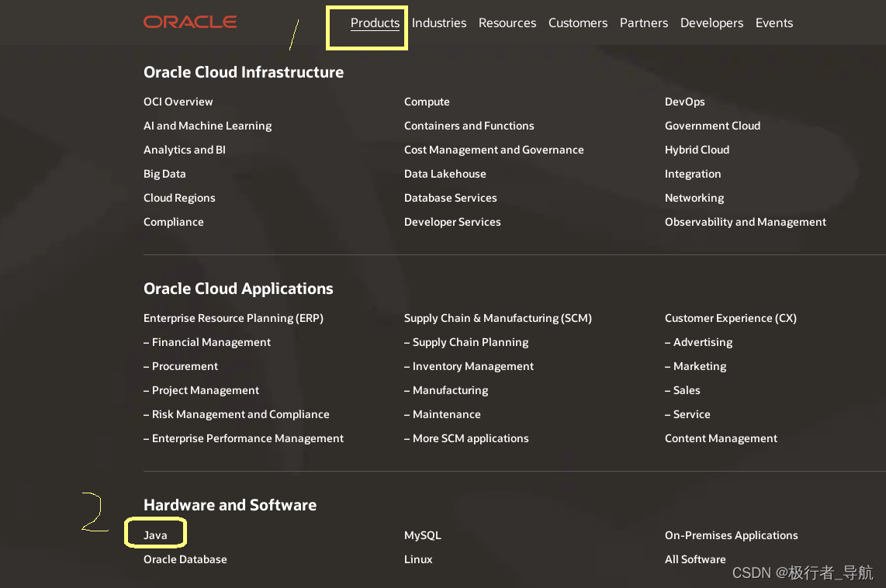Select Enterprise Performance Management
Viewport: 886px width, 588px height.
tap(244, 438)
